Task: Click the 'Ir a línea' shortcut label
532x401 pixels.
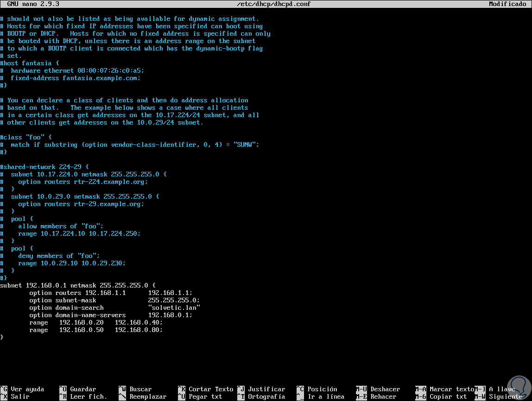Action: (x=326, y=396)
